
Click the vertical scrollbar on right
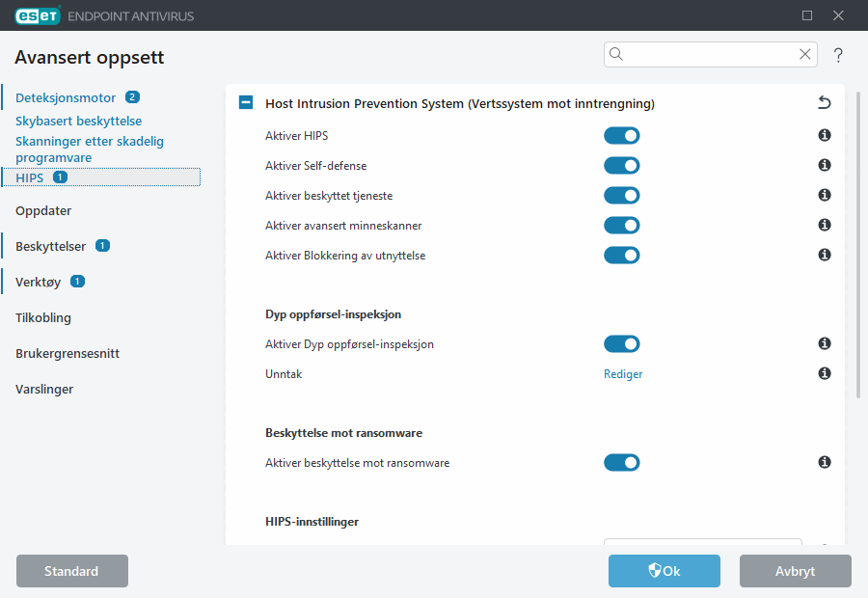coord(858,245)
